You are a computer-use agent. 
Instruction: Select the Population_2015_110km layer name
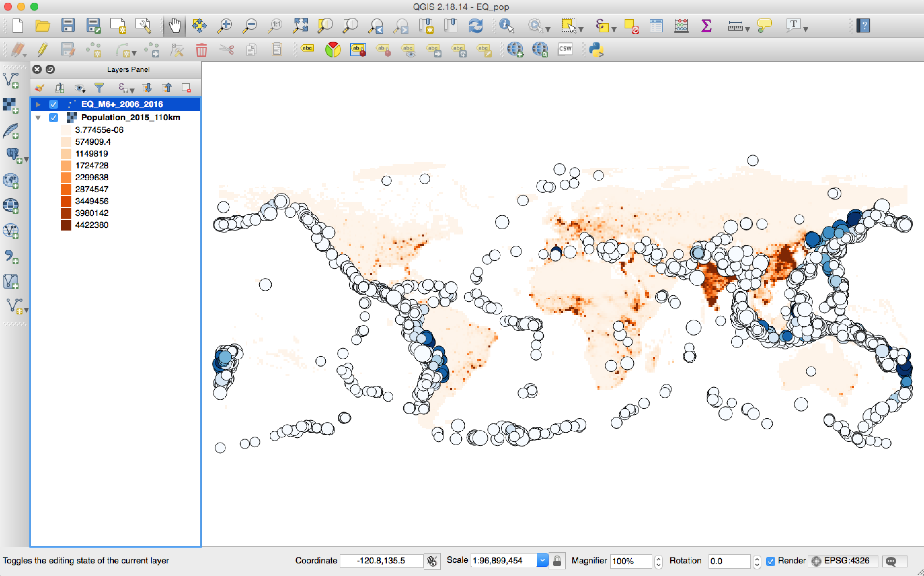(130, 118)
